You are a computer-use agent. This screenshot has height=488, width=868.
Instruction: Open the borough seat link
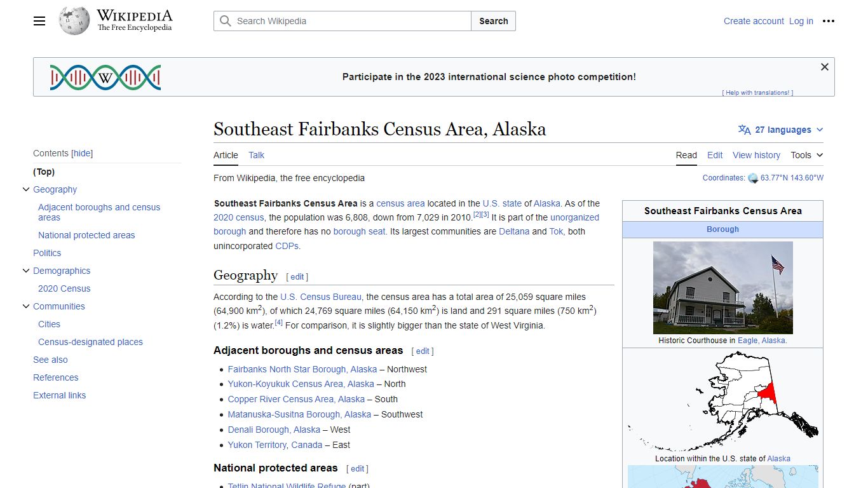[x=360, y=231]
